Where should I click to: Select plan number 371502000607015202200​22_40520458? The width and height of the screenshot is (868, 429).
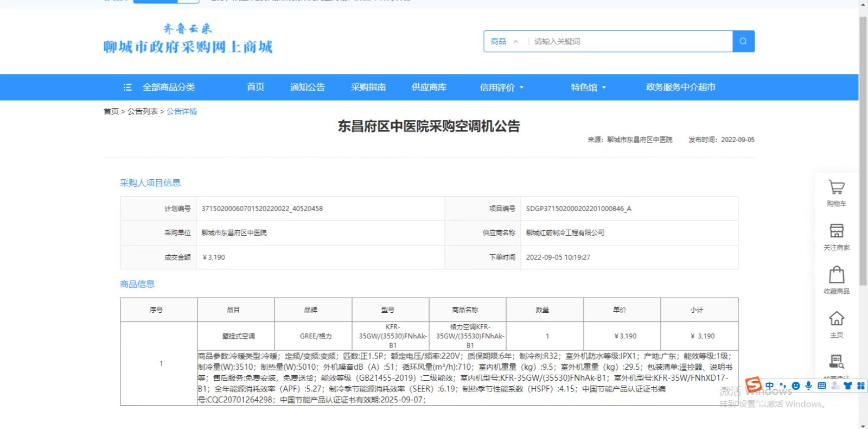[262, 209]
